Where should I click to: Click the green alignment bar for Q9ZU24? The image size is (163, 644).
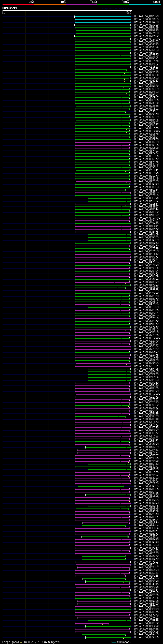[103, 598]
